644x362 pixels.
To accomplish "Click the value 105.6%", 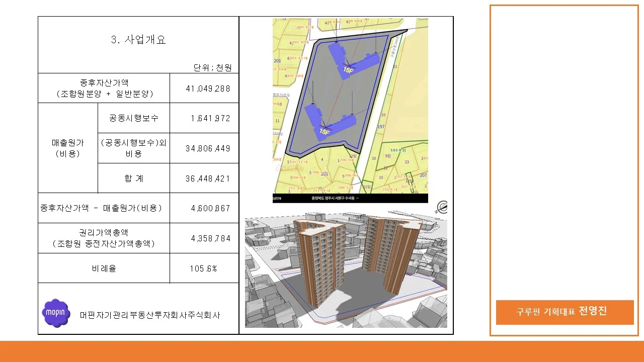I will click(x=203, y=268).
